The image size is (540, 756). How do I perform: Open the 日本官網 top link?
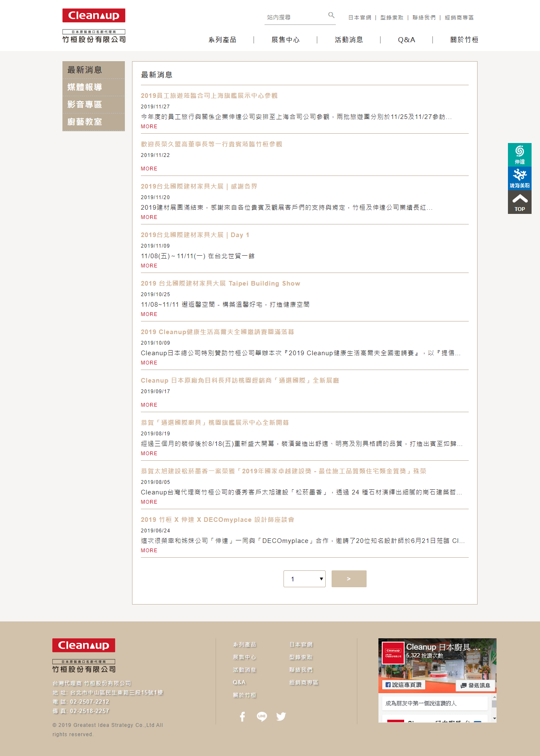360,17
